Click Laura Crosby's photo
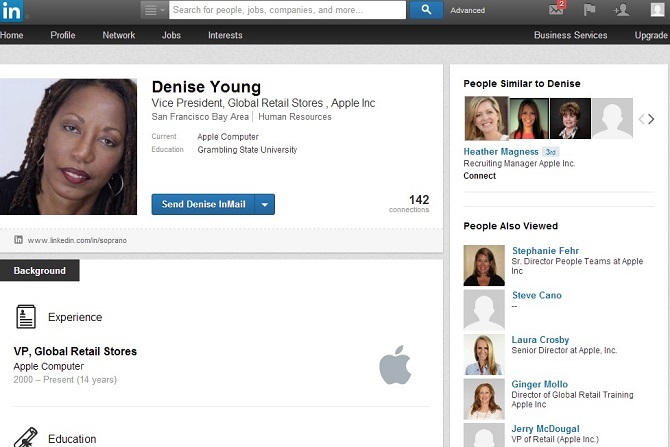670x447 pixels. 484,354
